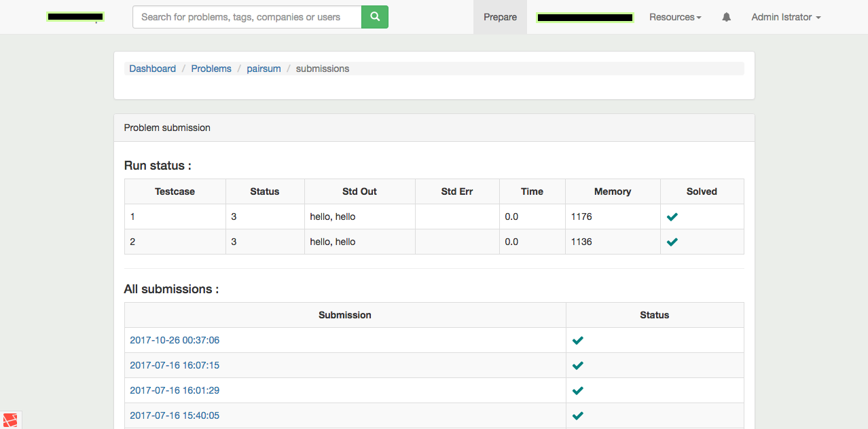Click the Std Err column header
The height and width of the screenshot is (429, 868).
pos(457,191)
